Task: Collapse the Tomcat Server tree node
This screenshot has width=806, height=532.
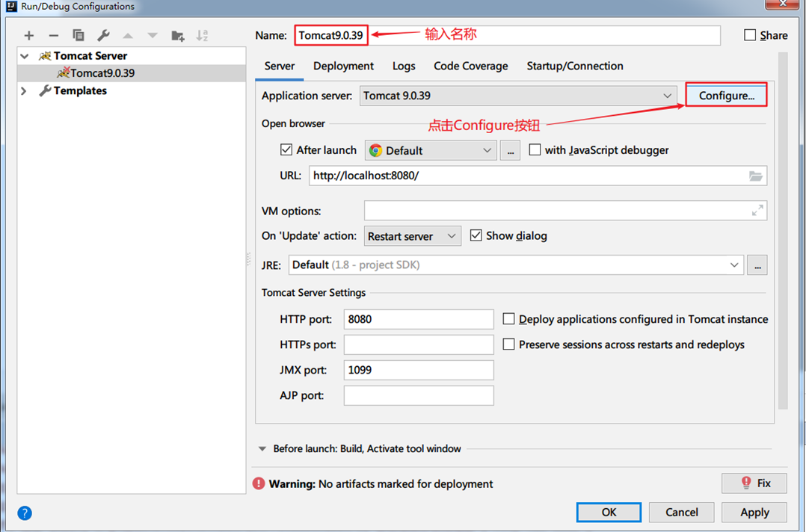Action: coord(24,56)
